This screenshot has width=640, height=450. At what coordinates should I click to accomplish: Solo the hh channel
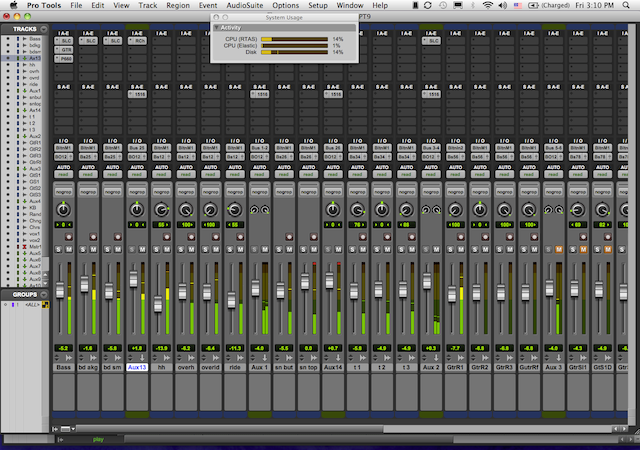click(156, 249)
